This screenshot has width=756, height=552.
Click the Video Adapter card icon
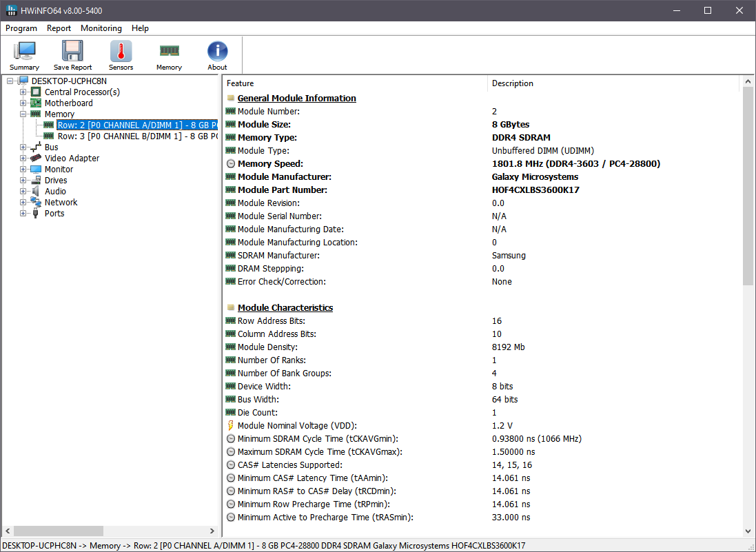[36, 158]
